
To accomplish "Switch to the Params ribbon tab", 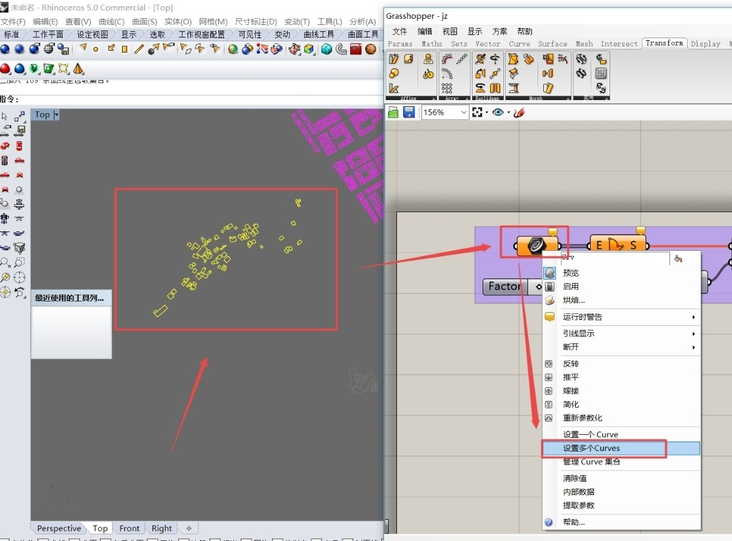I will [x=400, y=43].
